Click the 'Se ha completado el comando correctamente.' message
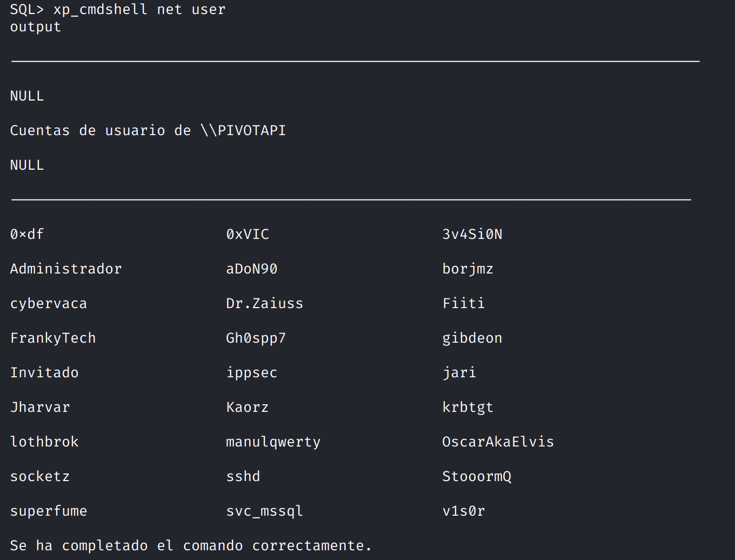Image resolution: width=735 pixels, height=560 pixels. [191, 546]
